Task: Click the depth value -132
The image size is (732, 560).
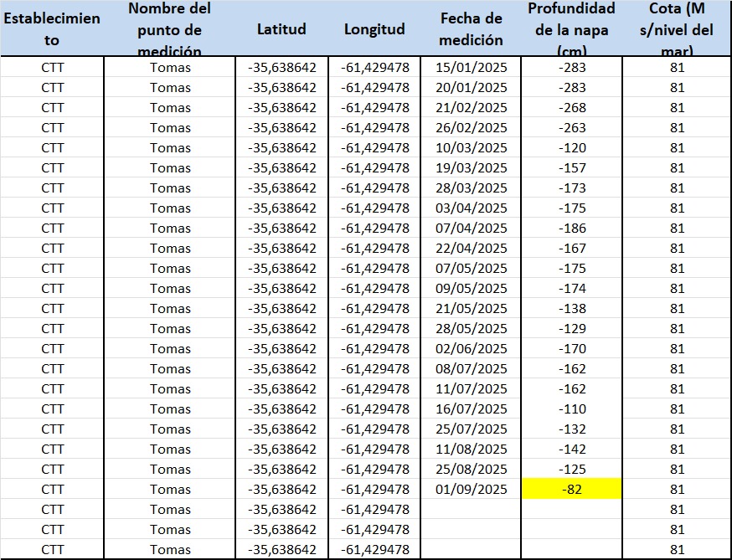Action: tap(572, 429)
